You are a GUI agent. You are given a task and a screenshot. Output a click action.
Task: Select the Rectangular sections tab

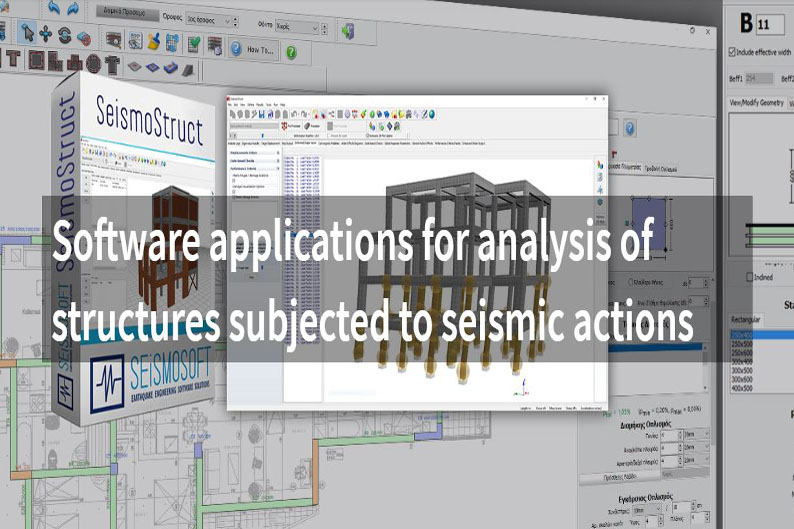point(745,319)
